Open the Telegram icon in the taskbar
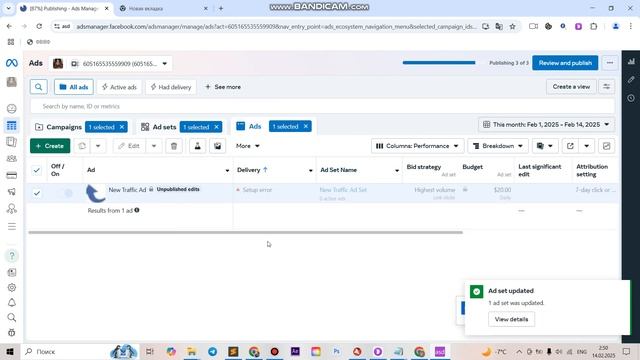 212,351
